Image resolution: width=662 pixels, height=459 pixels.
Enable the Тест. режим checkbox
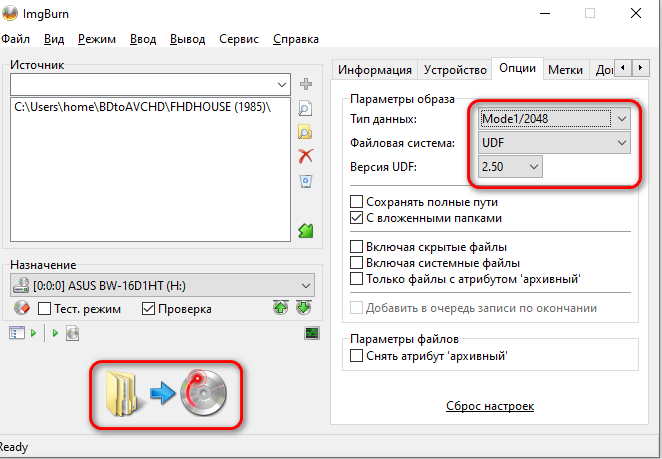(x=44, y=308)
